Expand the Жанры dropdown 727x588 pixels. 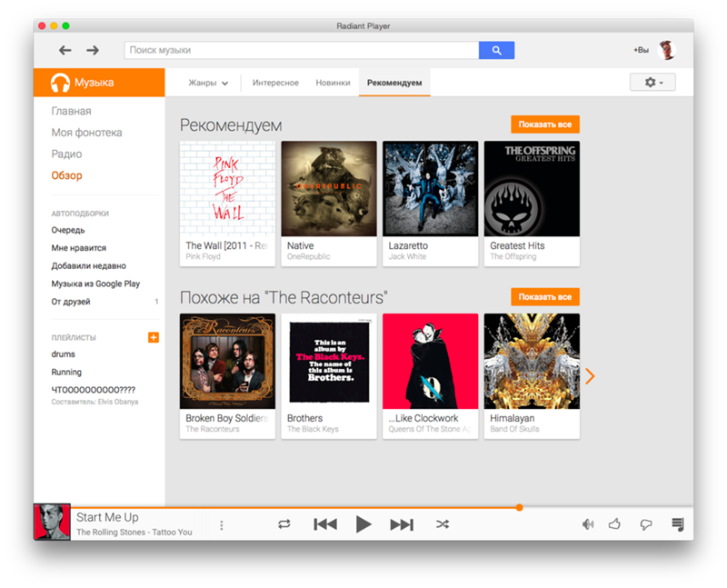(x=208, y=83)
